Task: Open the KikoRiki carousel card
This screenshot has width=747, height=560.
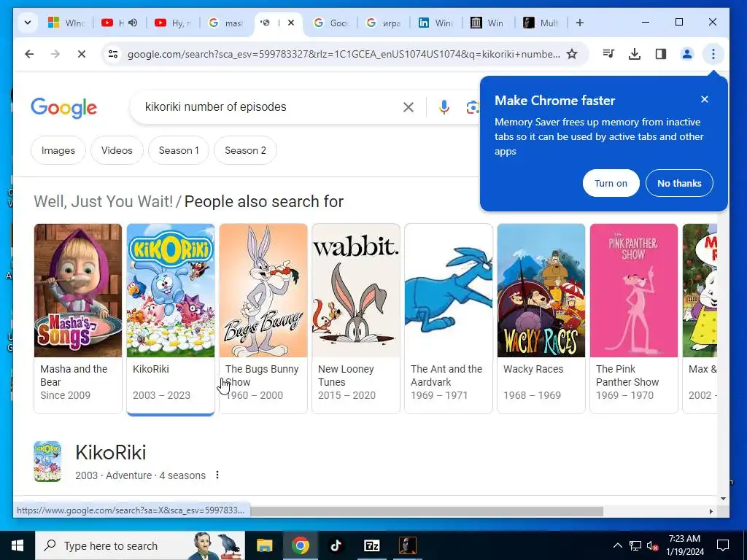Action: pos(171,319)
